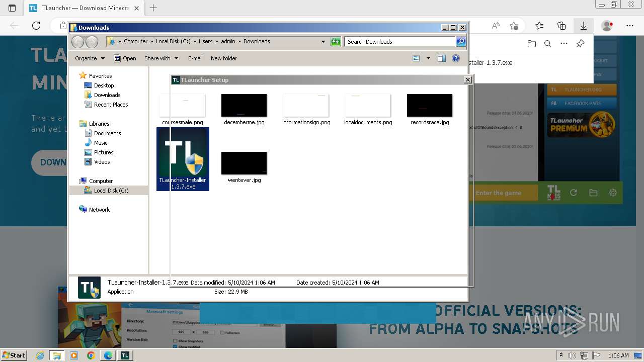The image size is (644, 362).
Task: Click Back arrow in Downloads explorer window
Action: pos(77,42)
